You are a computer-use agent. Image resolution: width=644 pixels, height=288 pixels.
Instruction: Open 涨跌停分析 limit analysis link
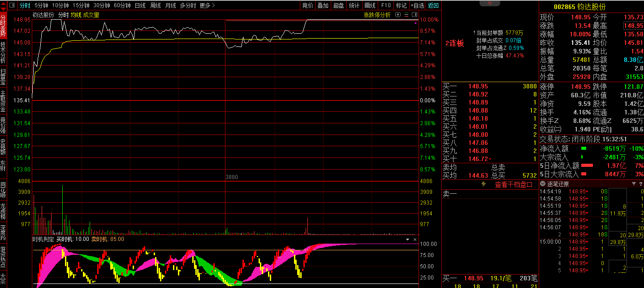[x=377, y=15]
